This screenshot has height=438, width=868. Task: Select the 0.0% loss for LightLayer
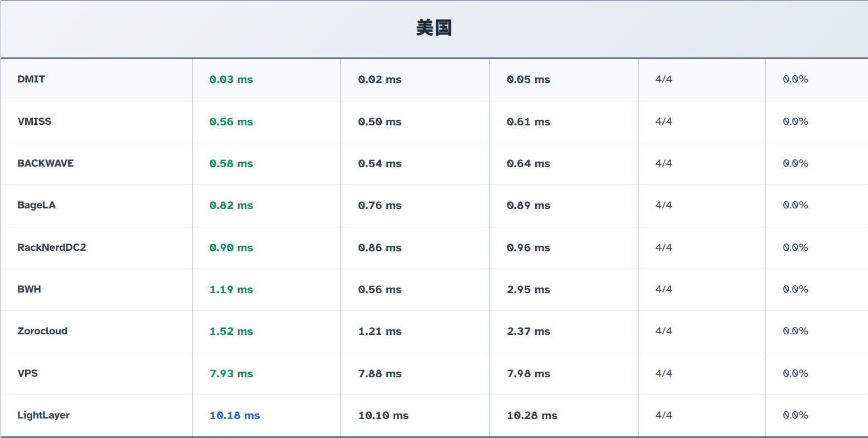point(796,415)
